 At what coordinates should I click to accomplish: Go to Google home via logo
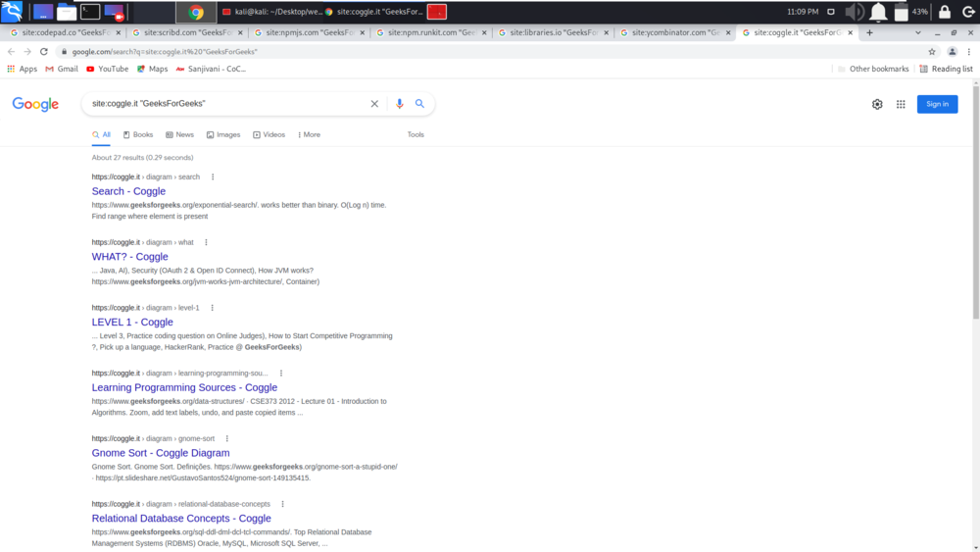click(35, 104)
